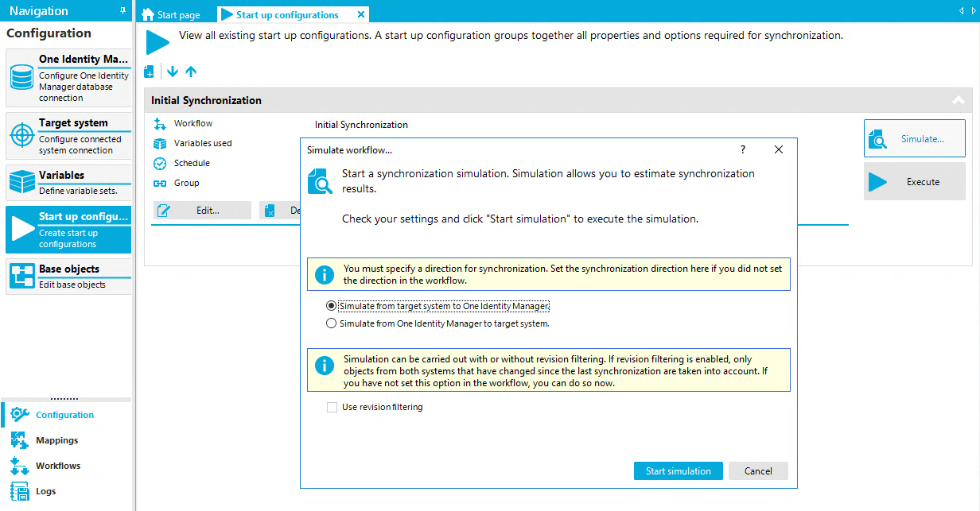Collapse the Initial Synchronization section
The height and width of the screenshot is (511, 980).
tap(958, 101)
